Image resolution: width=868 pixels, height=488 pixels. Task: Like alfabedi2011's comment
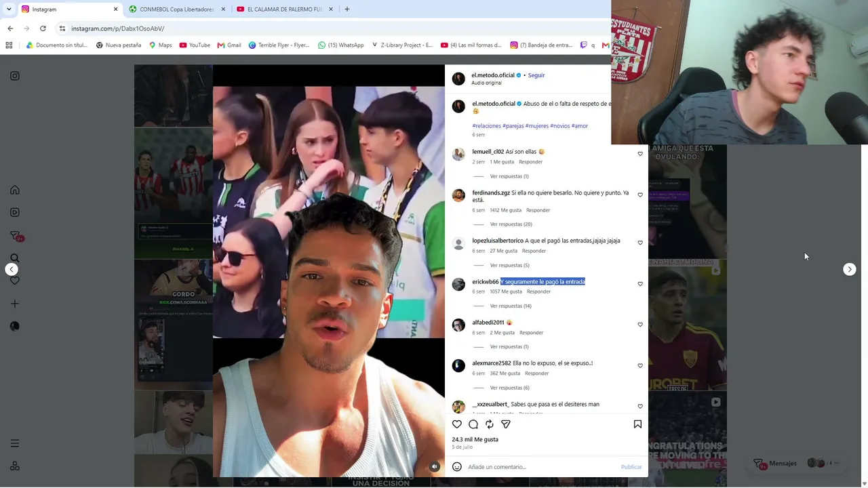640,325
